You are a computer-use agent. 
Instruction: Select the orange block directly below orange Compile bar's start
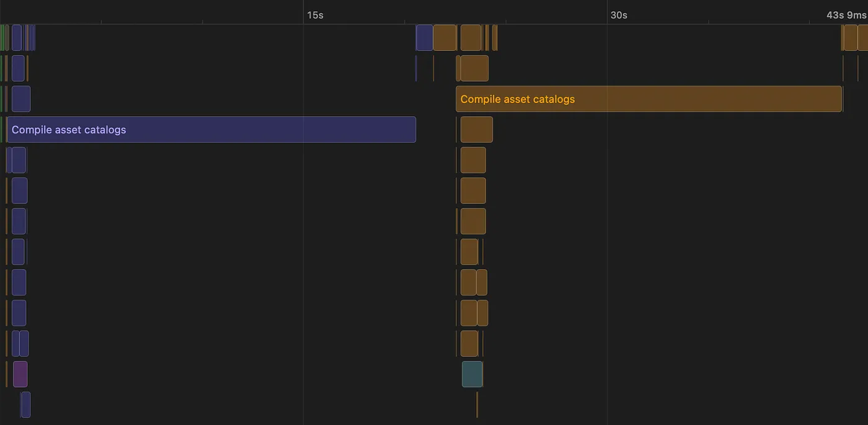coord(476,130)
